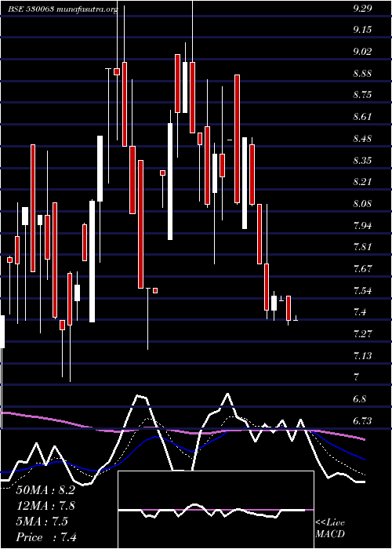Image resolution: width=392 pixels, height=549 pixels.
Task: Click the 7.54 price axis label
Action: (362, 291)
